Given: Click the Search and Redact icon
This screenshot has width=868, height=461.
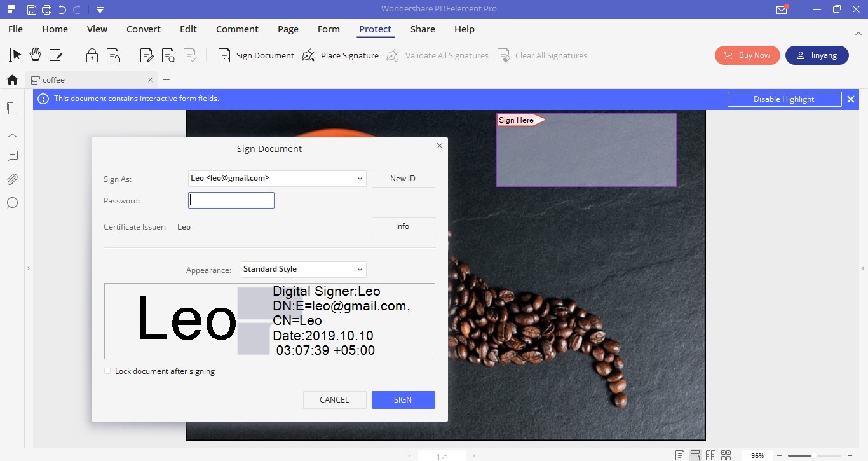Looking at the screenshot, I should pos(168,55).
